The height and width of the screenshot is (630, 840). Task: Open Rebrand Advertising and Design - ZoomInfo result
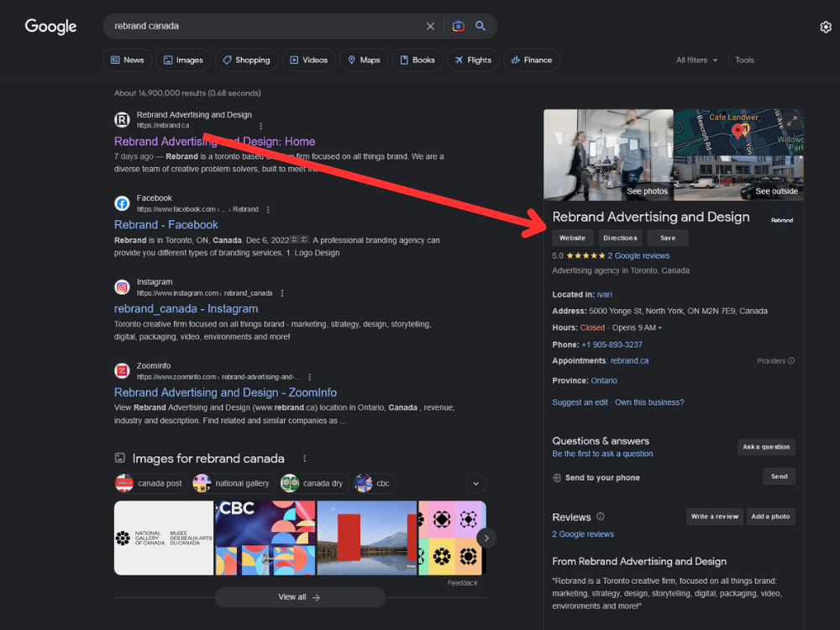tap(225, 392)
